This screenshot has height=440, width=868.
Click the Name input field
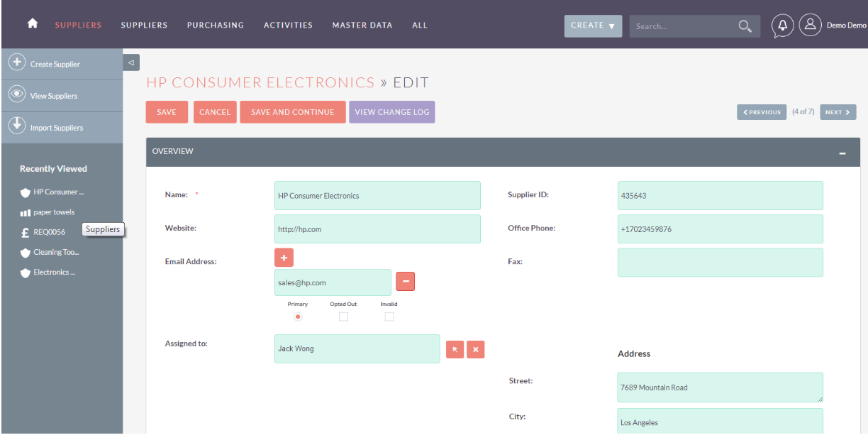(x=377, y=195)
